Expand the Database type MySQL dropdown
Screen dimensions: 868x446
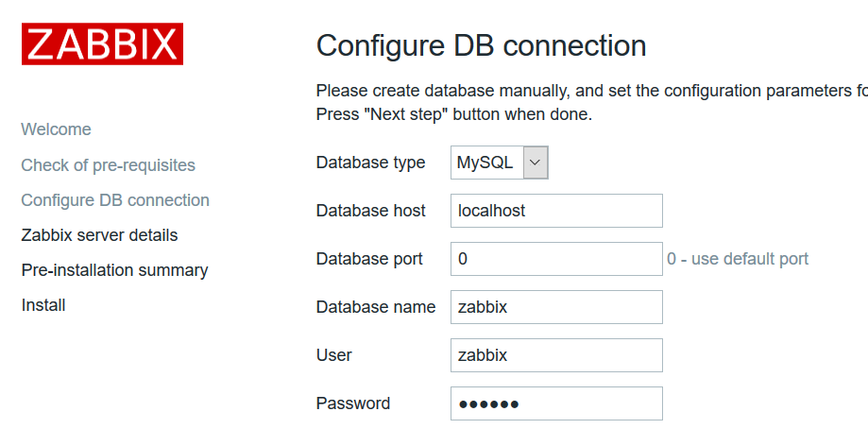point(499,163)
